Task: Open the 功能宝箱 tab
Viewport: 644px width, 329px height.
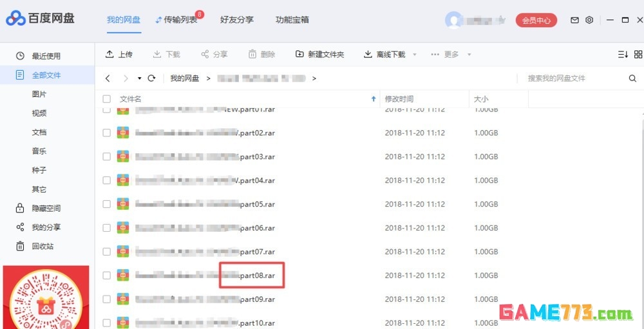Action: pos(292,20)
